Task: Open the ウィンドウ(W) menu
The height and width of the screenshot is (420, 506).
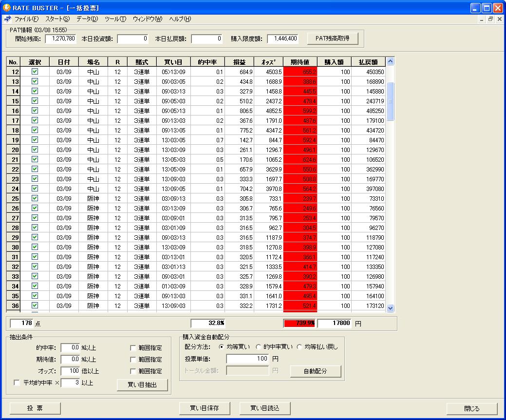Action: (148, 19)
